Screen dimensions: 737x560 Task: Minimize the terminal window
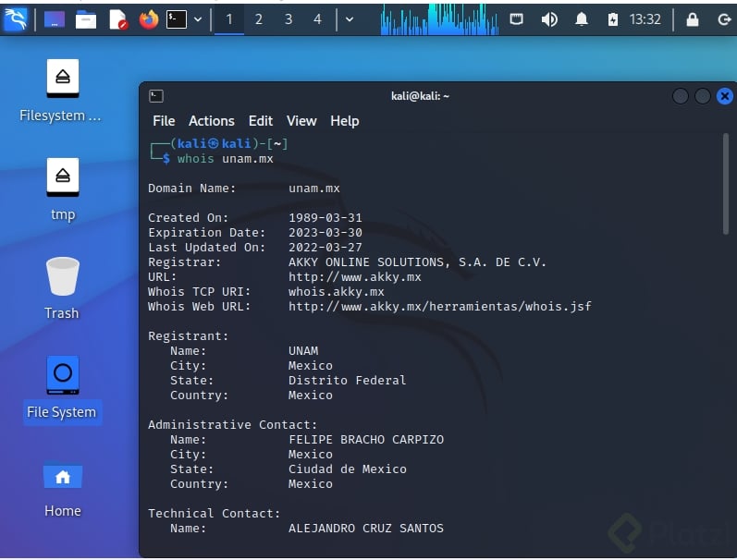coord(680,96)
